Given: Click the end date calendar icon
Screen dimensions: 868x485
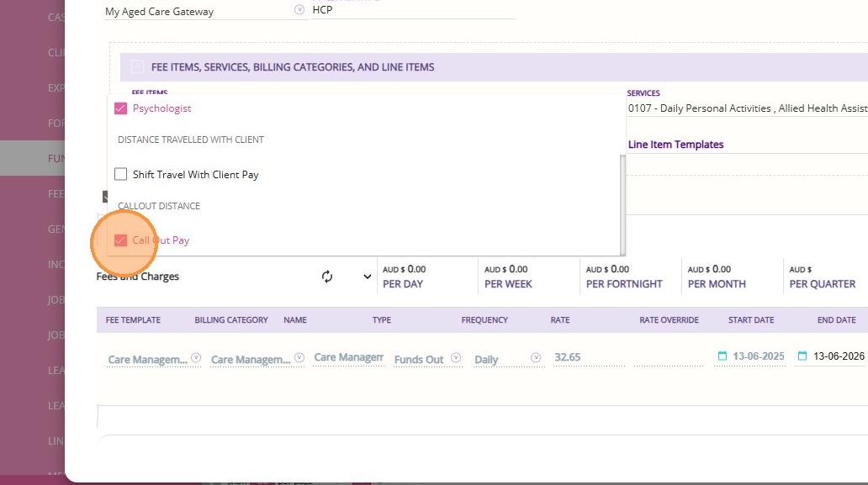Looking at the screenshot, I should pyautogui.click(x=802, y=356).
